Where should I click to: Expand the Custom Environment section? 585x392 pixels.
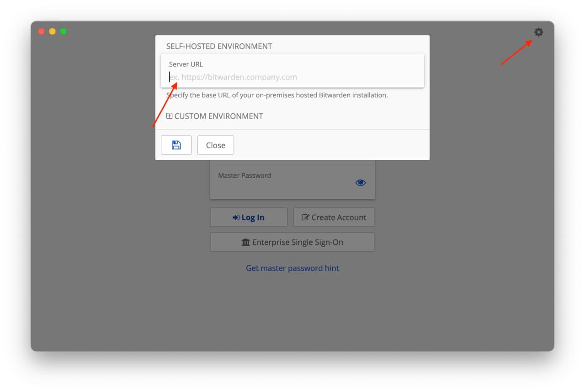[x=214, y=116]
